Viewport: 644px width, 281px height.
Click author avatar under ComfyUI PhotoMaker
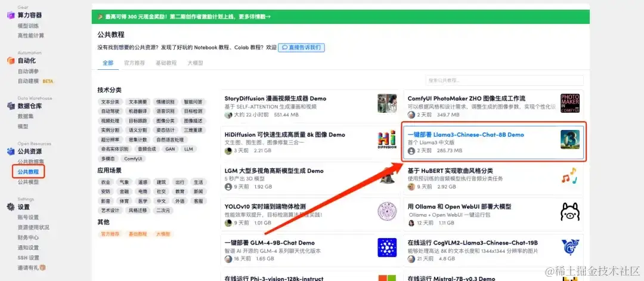(411, 115)
